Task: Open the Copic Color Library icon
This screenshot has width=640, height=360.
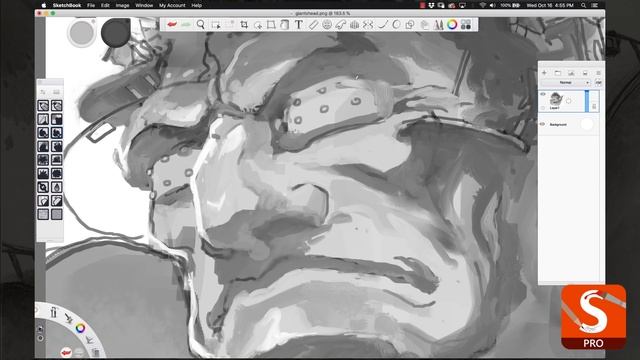Action: 466,24
